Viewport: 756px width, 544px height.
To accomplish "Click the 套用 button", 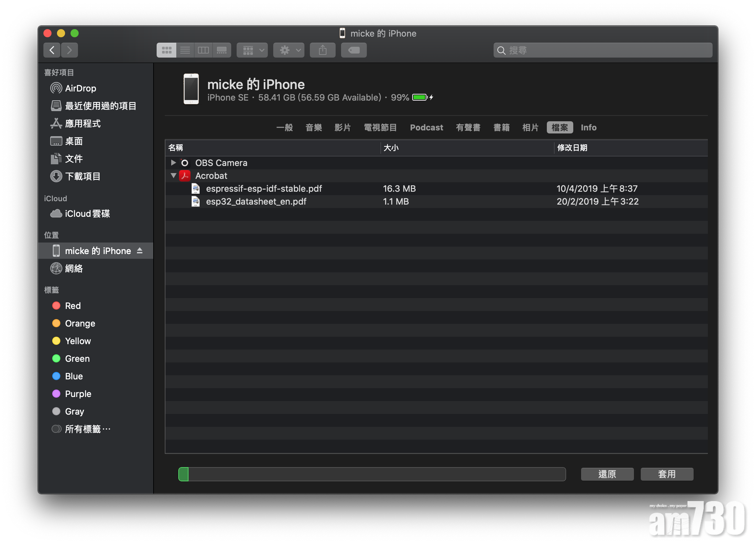I will click(667, 474).
